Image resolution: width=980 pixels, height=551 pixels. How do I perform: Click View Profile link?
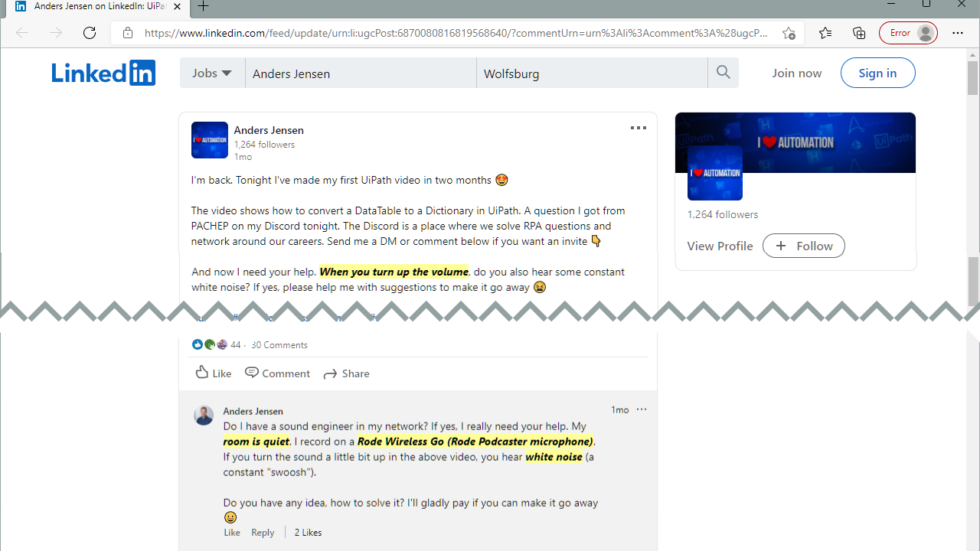[720, 246]
